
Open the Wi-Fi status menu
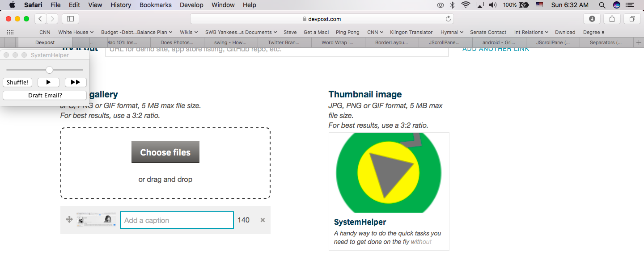tap(466, 5)
